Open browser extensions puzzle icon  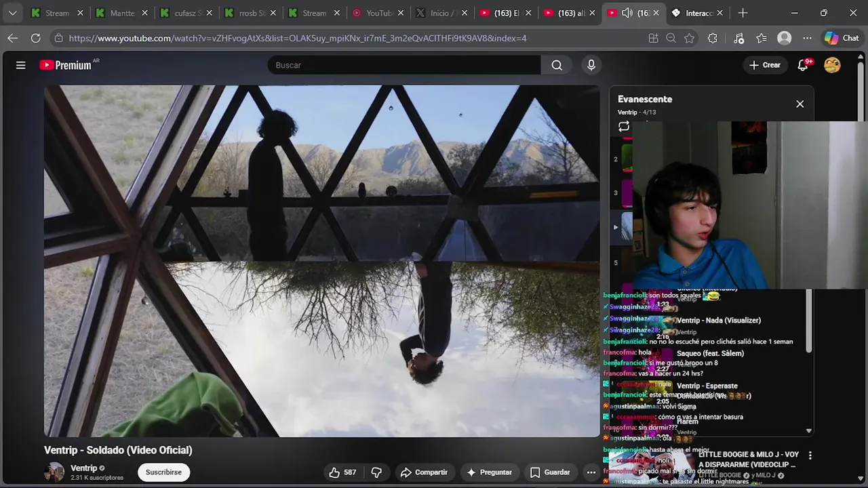pyautogui.click(x=713, y=38)
